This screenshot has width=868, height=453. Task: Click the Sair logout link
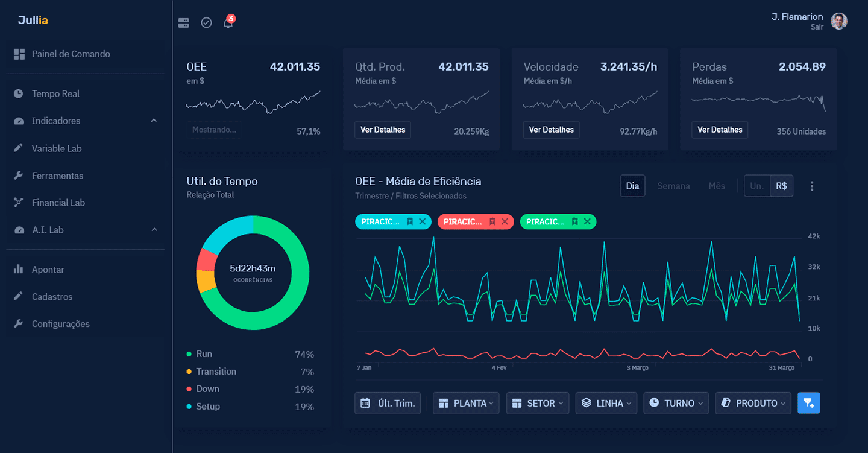[x=817, y=27]
